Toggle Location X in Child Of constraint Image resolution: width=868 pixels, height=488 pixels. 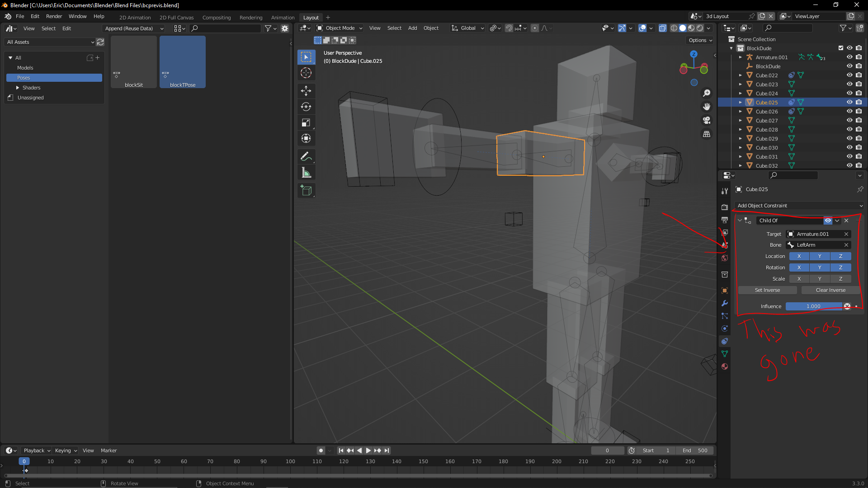click(x=799, y=256)
